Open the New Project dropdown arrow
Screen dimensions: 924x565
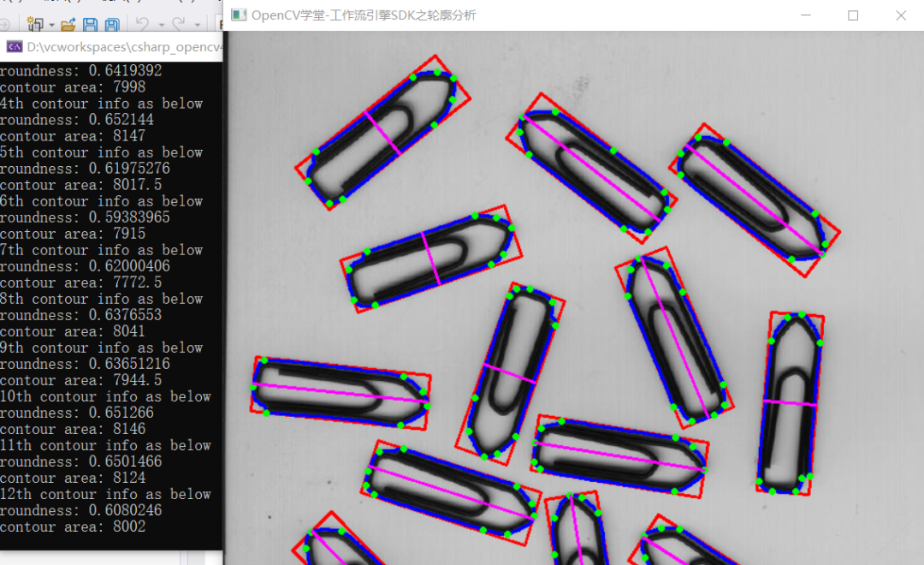coord(52,26)
